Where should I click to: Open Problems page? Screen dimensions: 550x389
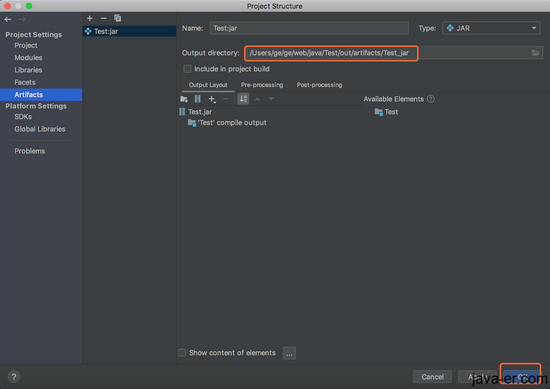30,151
